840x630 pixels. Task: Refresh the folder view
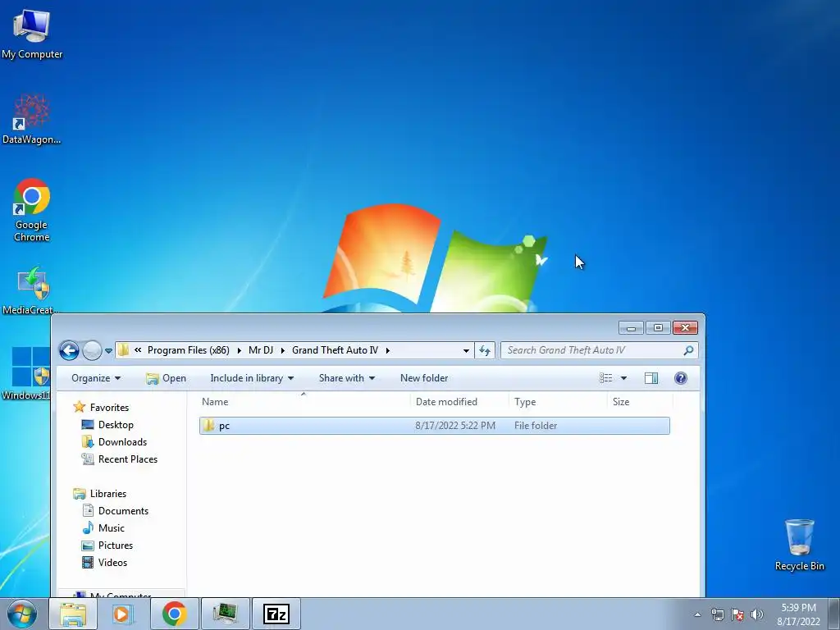click(x=485, y=350)
